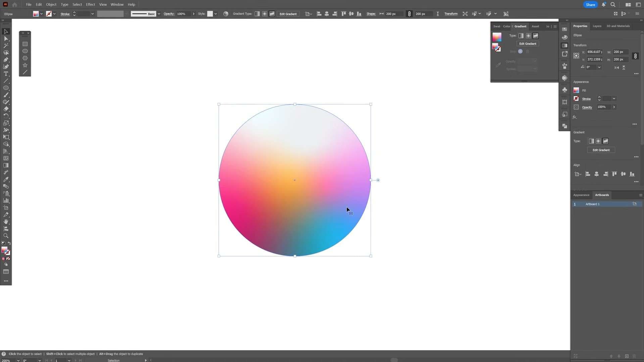The width and height of the screenshot is (644, 362).
Task: Choose Linear gradient in Properties Gradient section
Action: click(x=591, y=141)
